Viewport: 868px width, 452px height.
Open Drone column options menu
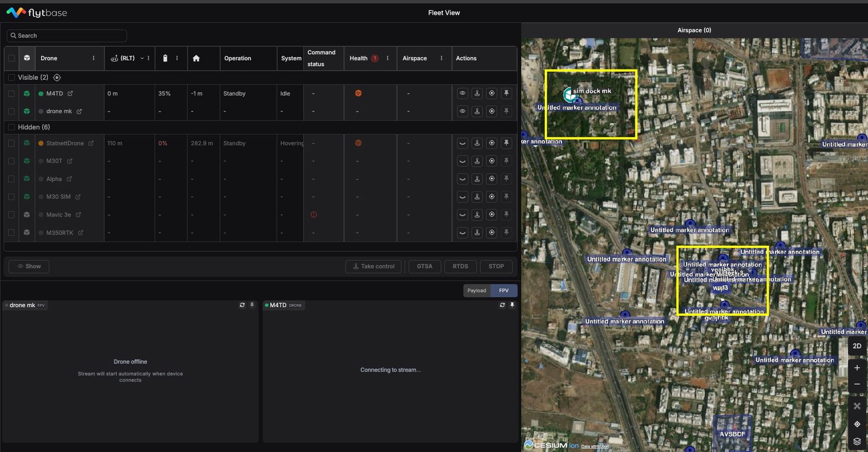(93, 58)
